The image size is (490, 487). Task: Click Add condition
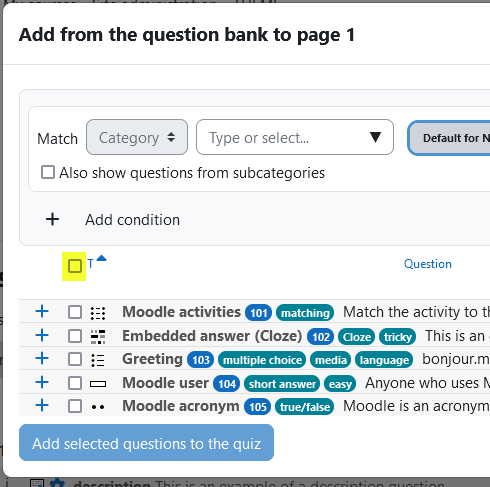pyautogui.click(x=132, y=220)
